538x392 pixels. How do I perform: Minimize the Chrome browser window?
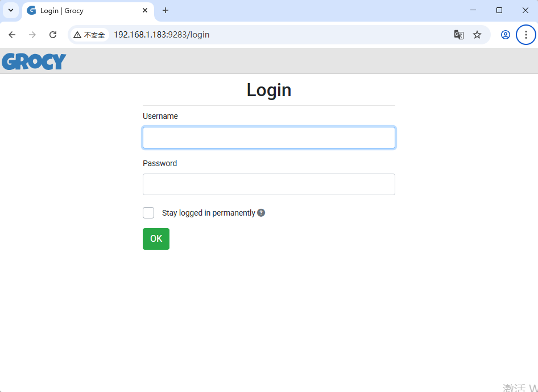(x=473, y=10)
